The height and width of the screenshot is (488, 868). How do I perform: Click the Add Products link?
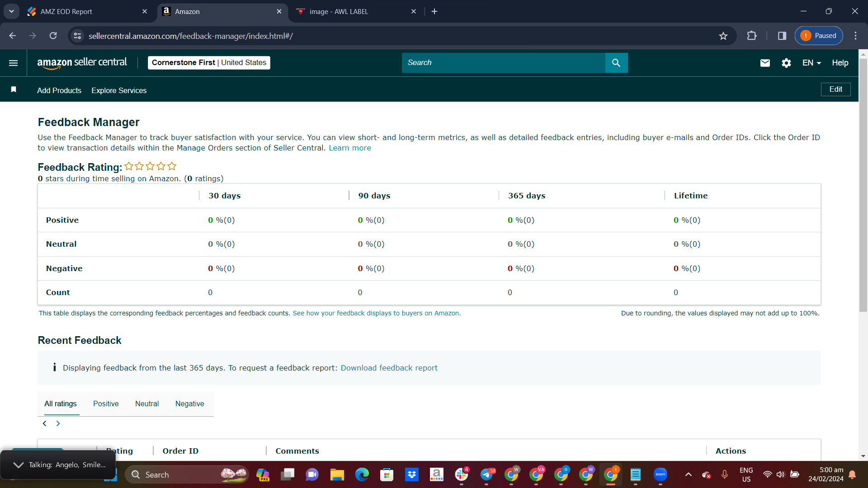59,90
